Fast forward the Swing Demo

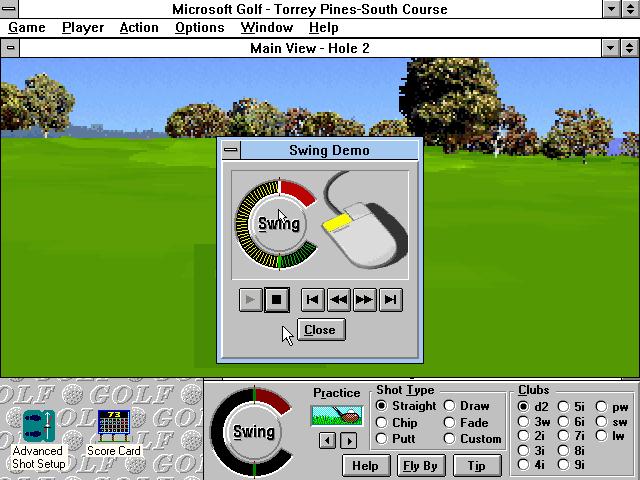click(x=364, y=300)
